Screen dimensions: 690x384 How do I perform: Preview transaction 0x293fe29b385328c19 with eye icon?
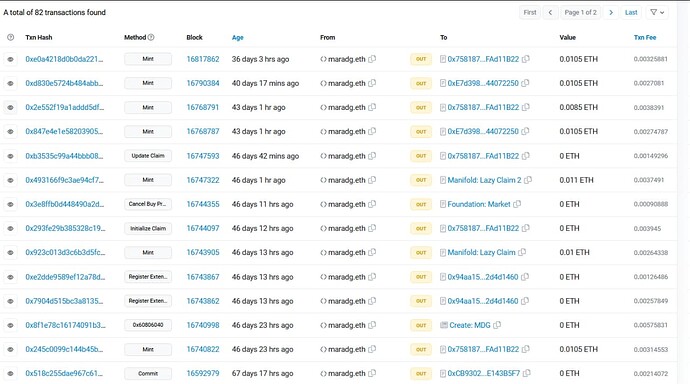tap(11, 228)
